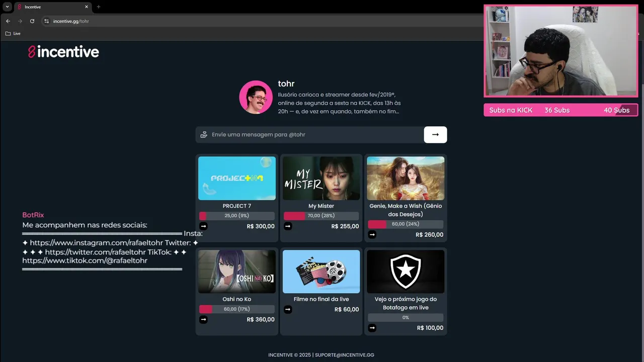Click the hand-coin icon in message field
The image size is (644, 362).
(204, 135)
